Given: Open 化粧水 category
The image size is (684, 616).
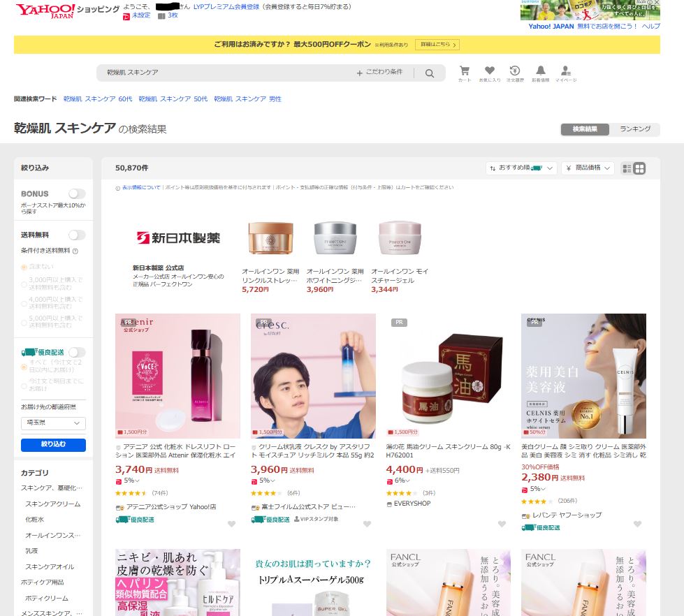Looking at the screenshot, I should [34, 520].
